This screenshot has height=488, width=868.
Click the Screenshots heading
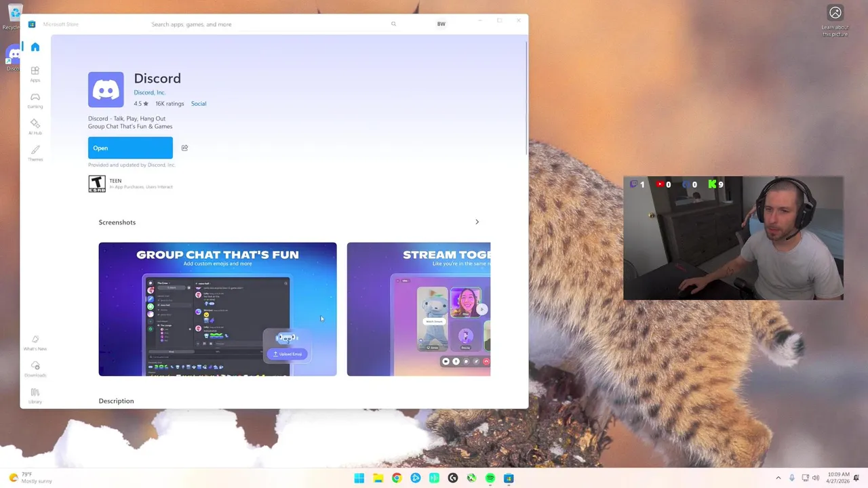click(x=117, y=222)
